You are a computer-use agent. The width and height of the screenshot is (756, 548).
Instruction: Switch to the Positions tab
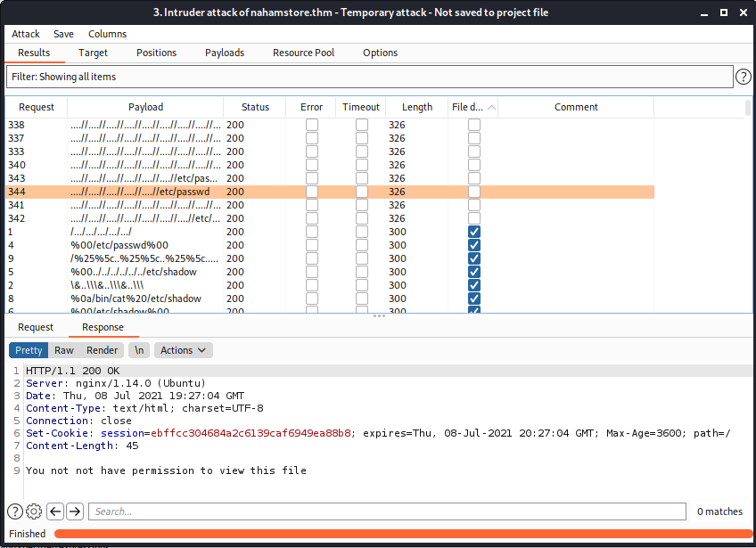156,53
